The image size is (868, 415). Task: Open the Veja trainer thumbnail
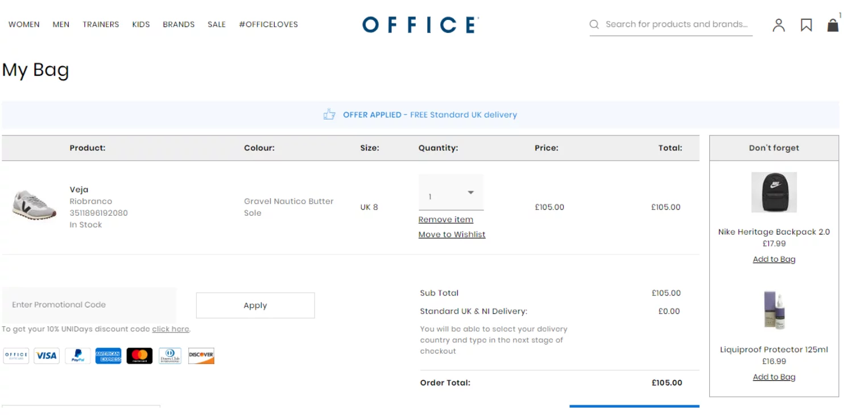[x=35, y=206]
